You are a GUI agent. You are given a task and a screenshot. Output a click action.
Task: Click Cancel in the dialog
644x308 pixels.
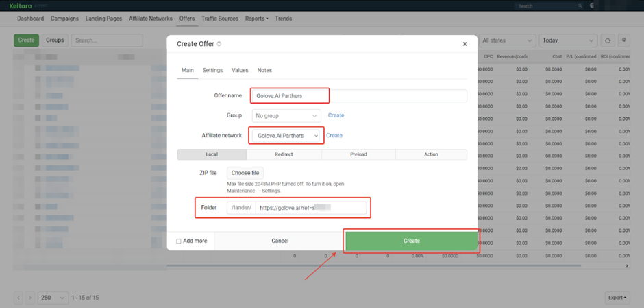point(280,241)
